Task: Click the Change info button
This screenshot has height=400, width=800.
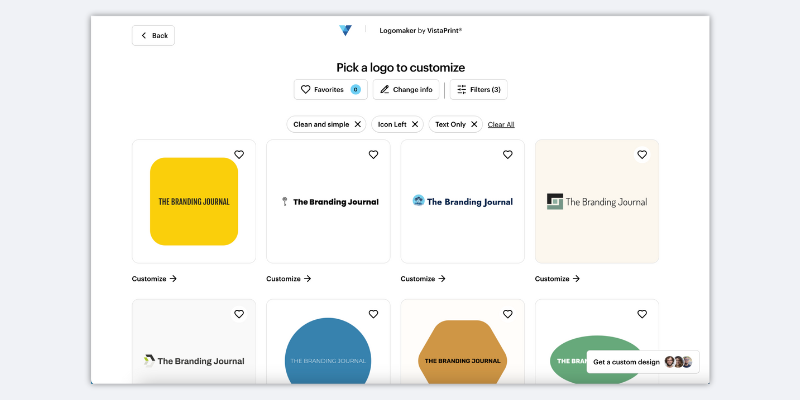Action: coord(406,90)
